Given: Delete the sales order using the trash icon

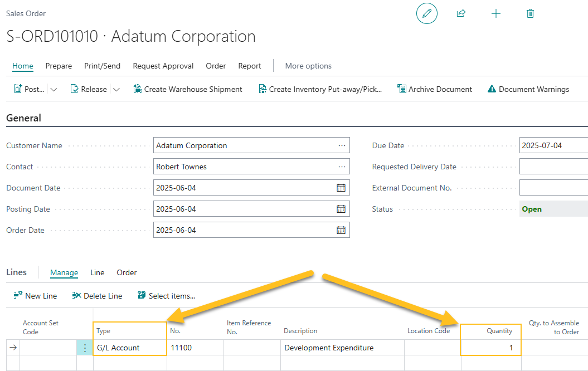Looking at the screenshot, I should (530, 13).
